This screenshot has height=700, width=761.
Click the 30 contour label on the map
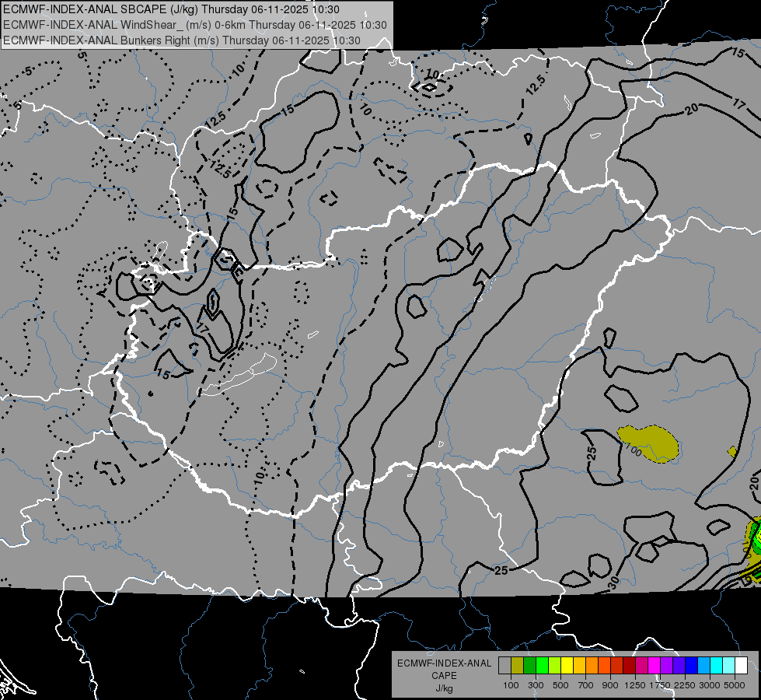click(613, 582)
